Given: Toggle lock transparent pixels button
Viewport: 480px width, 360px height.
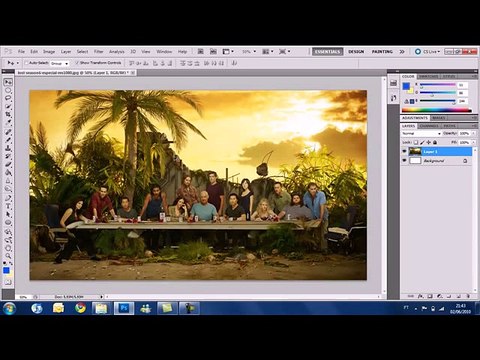Looking at the screenshot, I should [x=416, y=142].
